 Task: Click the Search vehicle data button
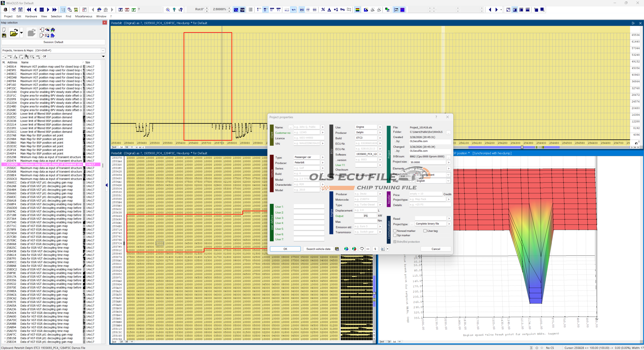coord(318,249)
